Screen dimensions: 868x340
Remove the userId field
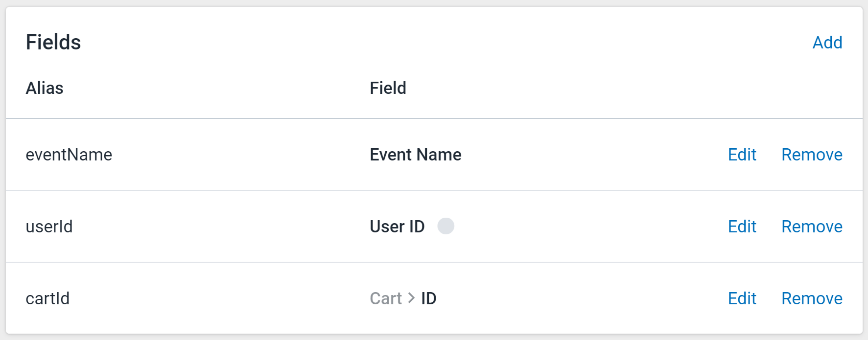click(x=812, y=227)
